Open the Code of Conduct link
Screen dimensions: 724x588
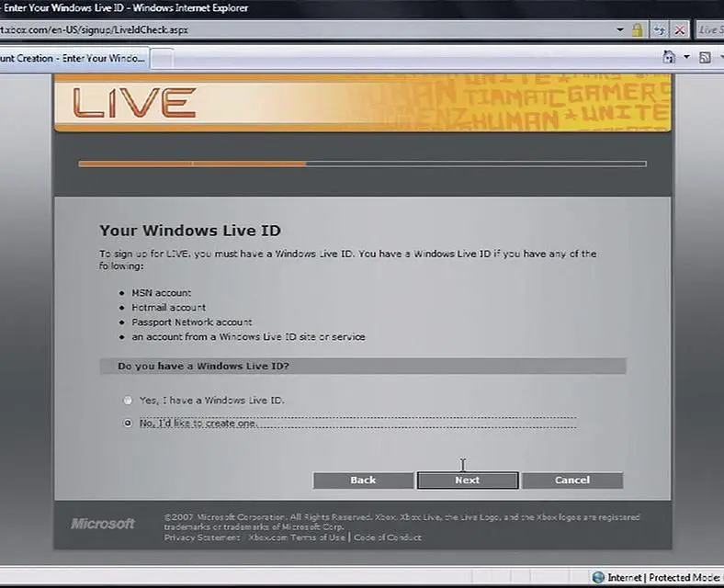click(388, 537)
